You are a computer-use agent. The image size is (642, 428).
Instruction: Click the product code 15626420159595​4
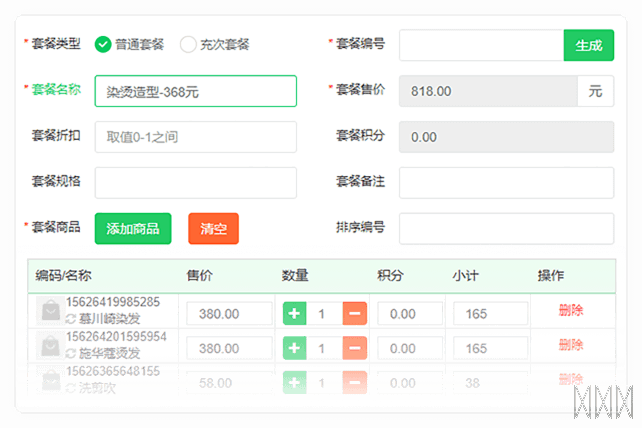click(116, 336)
